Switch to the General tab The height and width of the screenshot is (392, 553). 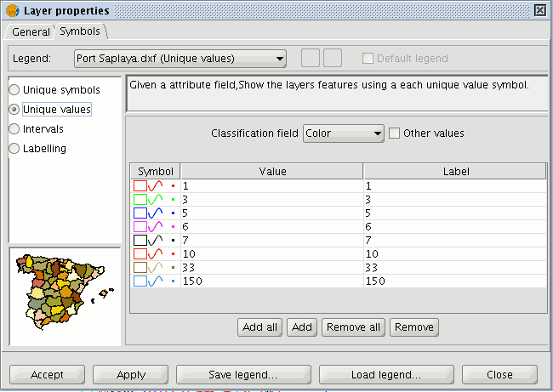pyautogui.click(x=31, y=32)
